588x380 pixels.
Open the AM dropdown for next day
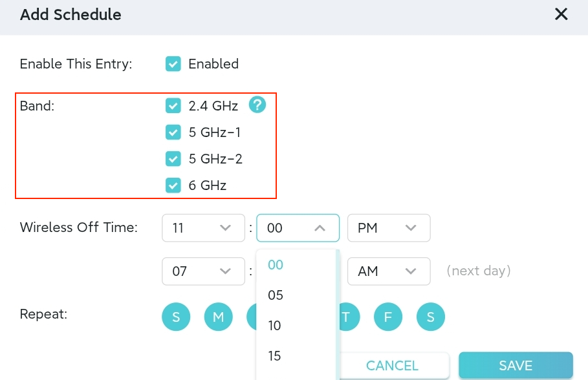point(389,271)
